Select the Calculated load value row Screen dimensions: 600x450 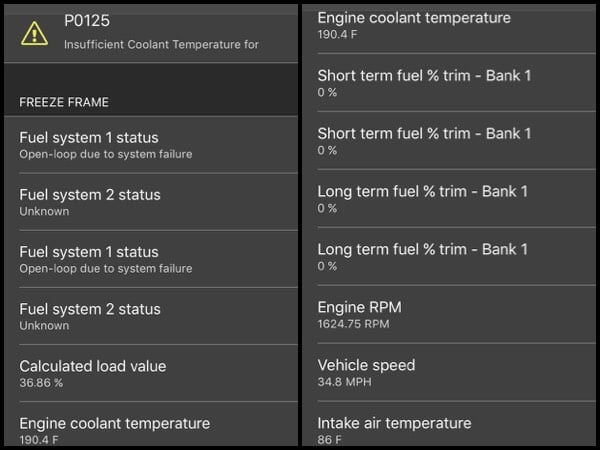click(151, 373)
